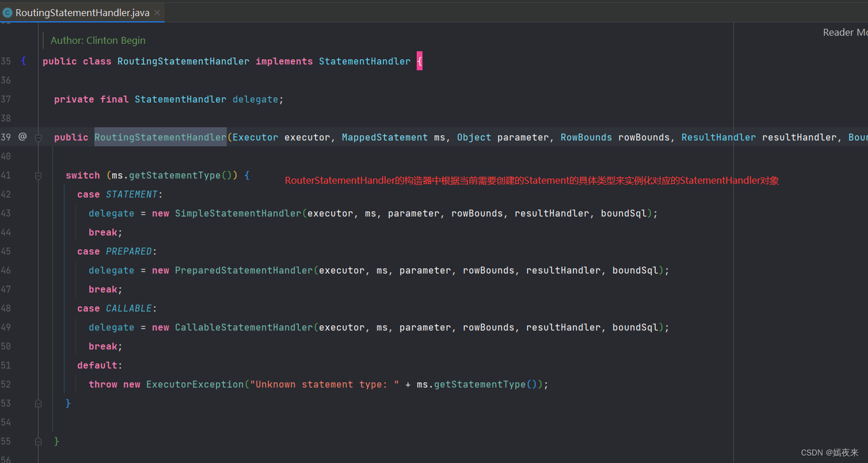868x463 pixels.
Task: Click the ExecutorException class reference
Action: pos(195,384)
